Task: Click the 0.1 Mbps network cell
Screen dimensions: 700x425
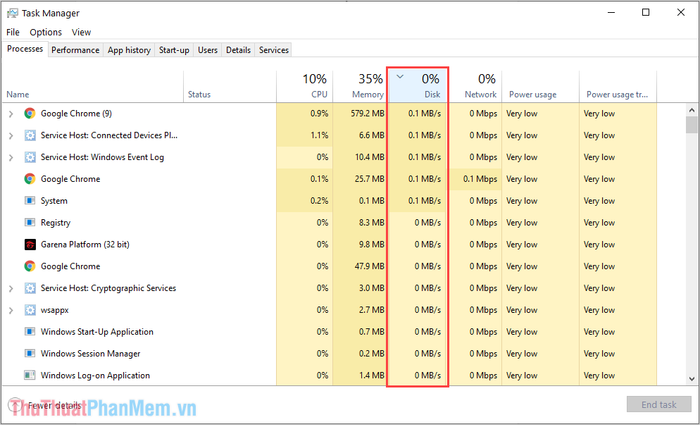Action: (475, 179)
